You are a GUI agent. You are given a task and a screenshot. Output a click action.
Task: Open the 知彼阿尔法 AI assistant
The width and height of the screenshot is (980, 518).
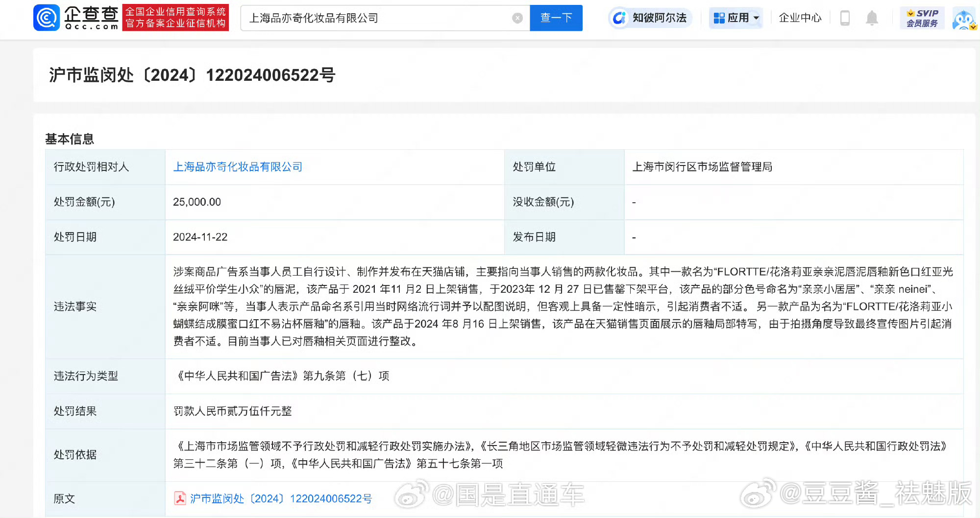[x=650, y=18]
